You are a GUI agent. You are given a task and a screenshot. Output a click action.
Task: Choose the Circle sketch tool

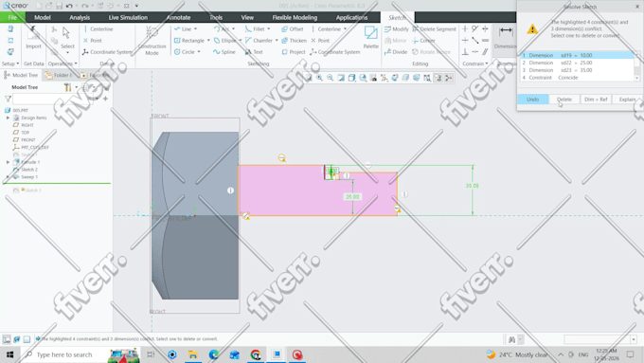pos(185,52)
